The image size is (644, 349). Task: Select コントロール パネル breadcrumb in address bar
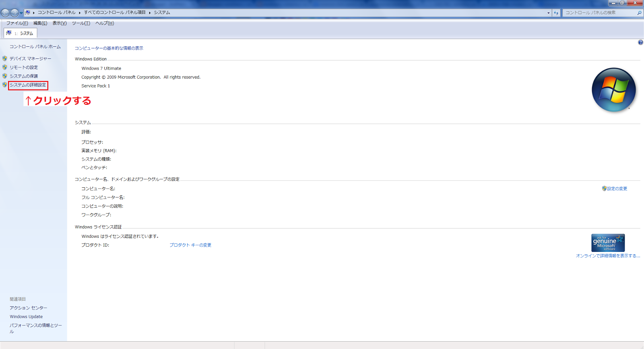coord(57,12)
